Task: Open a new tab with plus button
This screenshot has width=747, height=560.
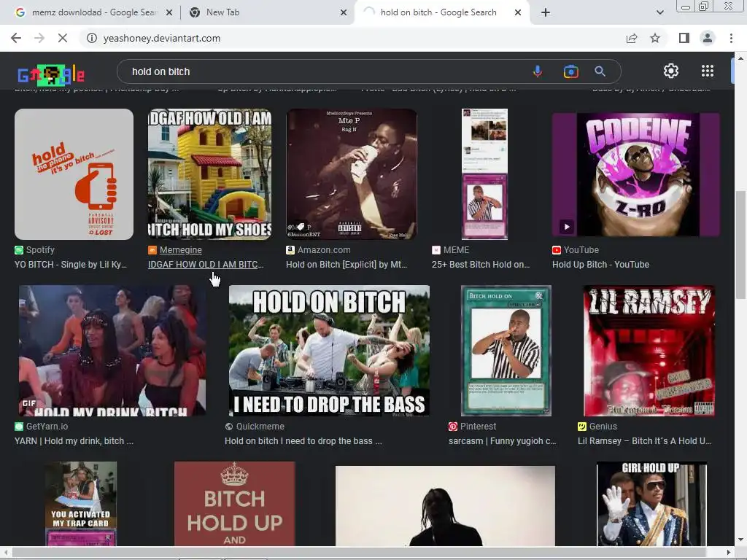Action: (546, 12)
